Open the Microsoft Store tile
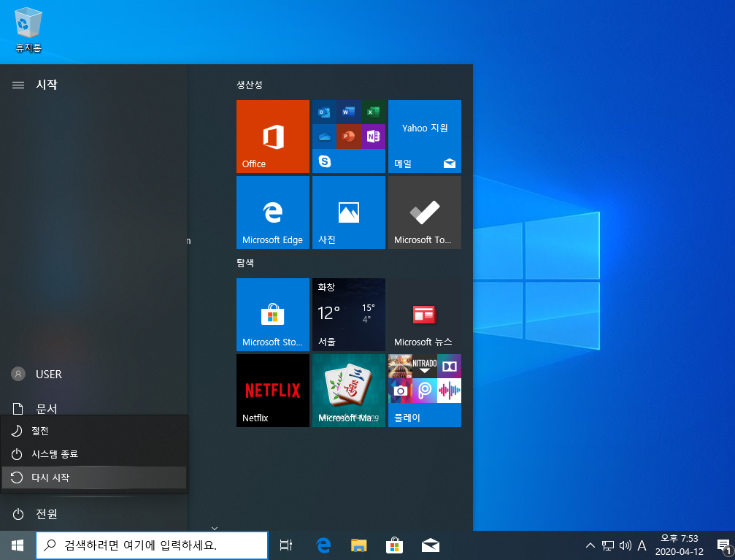The height and width of the screenshot is (560, 735). [x=273, y=315]
